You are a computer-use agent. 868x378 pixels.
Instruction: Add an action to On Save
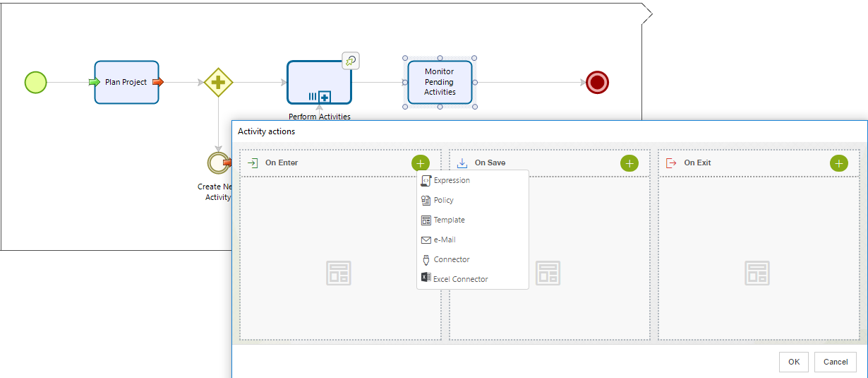(629, 163)
